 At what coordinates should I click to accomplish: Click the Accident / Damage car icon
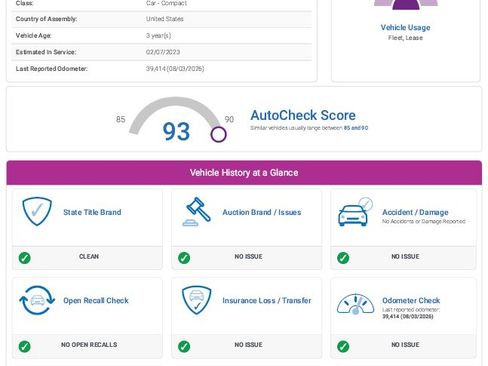coord(355,212)
